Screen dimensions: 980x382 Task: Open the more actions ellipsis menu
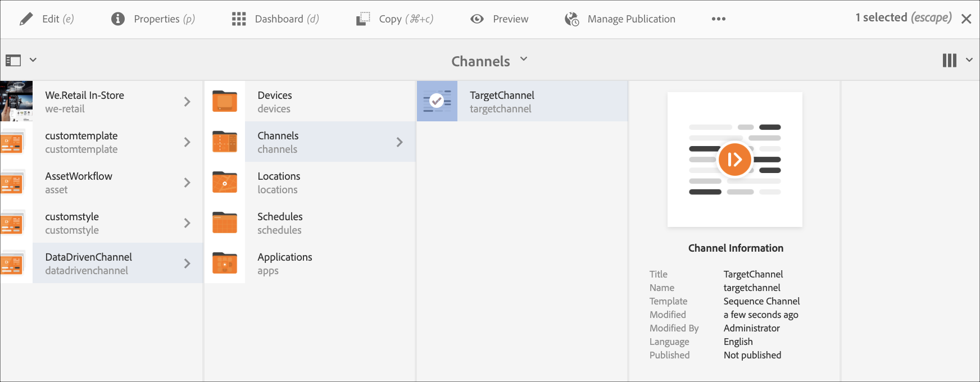718,19
